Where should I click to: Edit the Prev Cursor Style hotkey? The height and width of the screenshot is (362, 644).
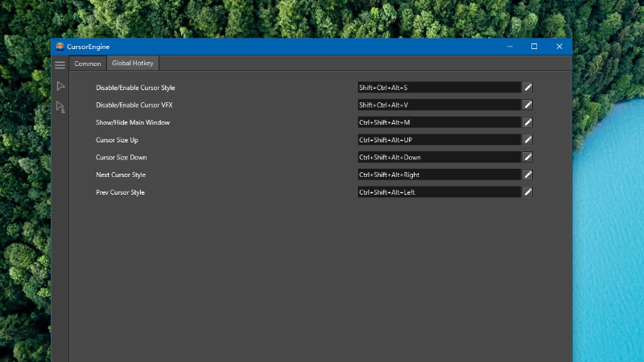(x=528, y=192)
